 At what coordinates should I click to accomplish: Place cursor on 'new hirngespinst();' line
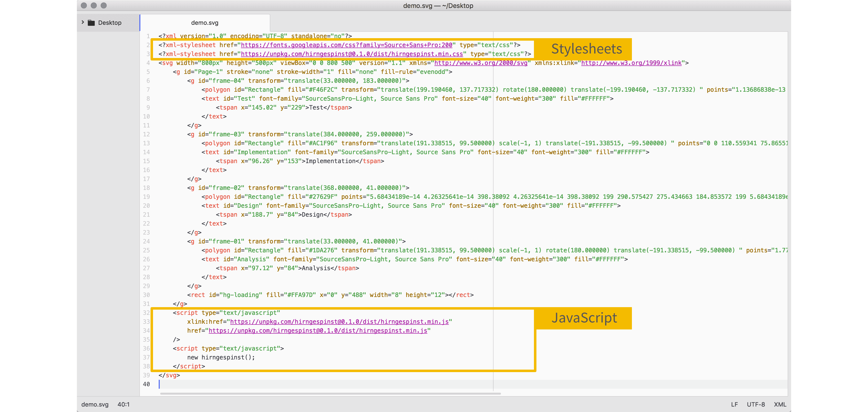[221, 357]
